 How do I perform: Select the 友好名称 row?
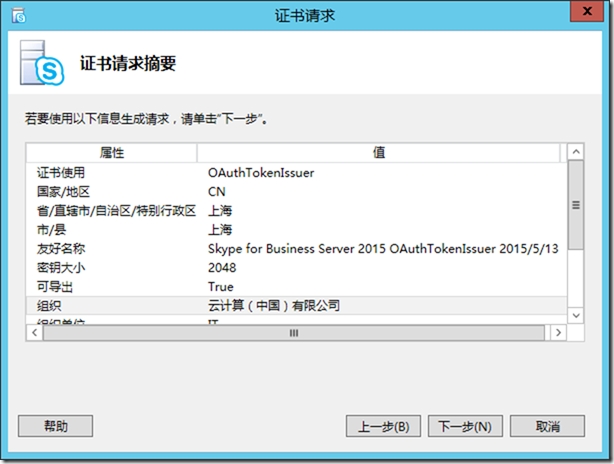click(296, 249)
